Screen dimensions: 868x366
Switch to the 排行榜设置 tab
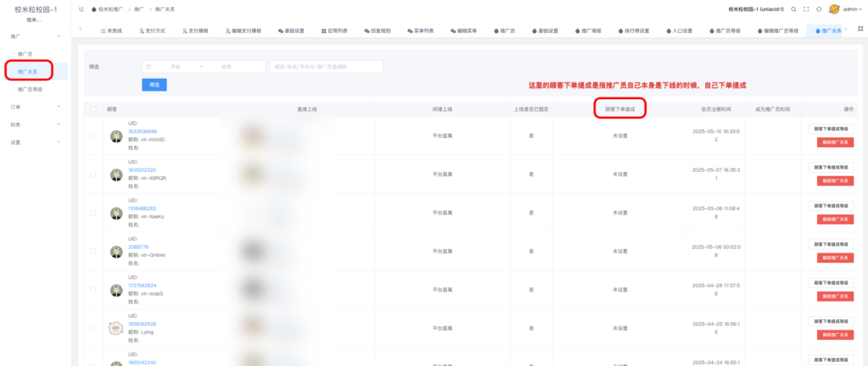point(633,31)
